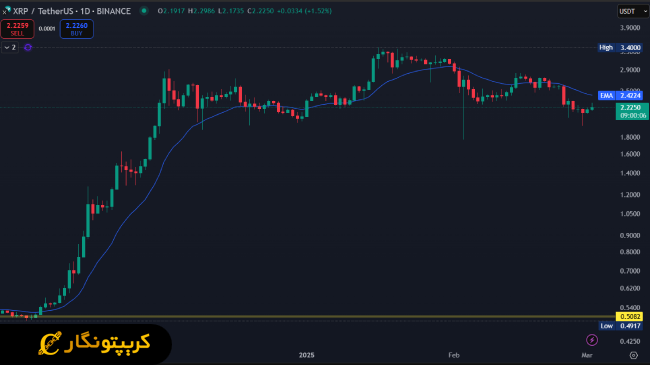The height and width of the screenshot is (365, 650).
Task: Click the blue BUY 2.2260 button
Action: click(x=77, y=29)
